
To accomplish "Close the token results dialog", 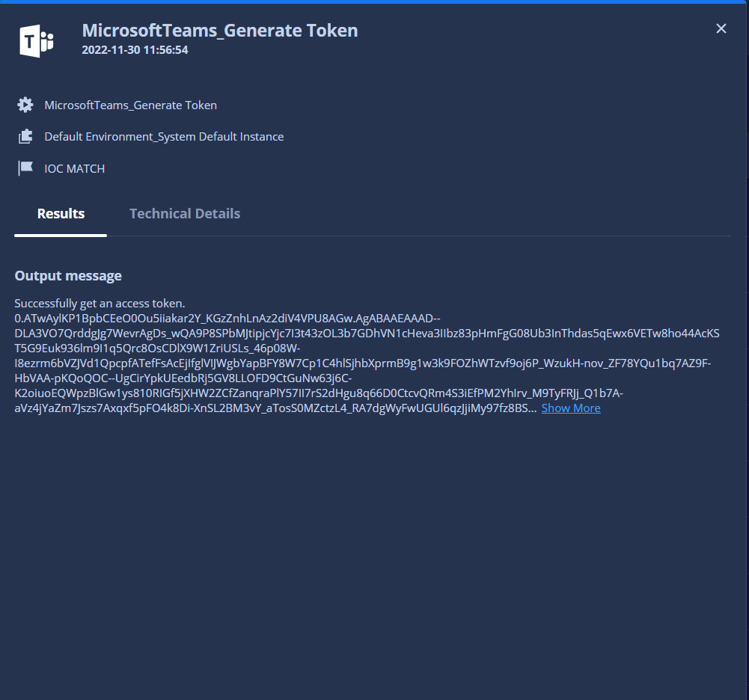I will 721,28.
